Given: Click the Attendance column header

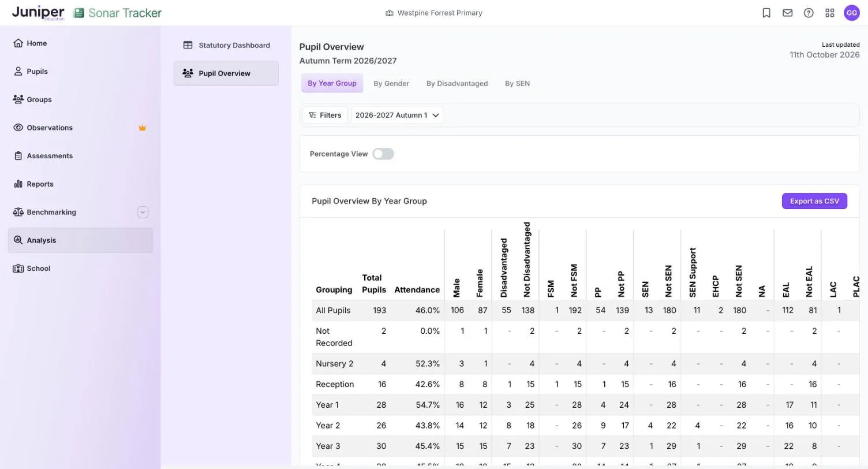Looking at the screenshot, I should pos(417,289).
